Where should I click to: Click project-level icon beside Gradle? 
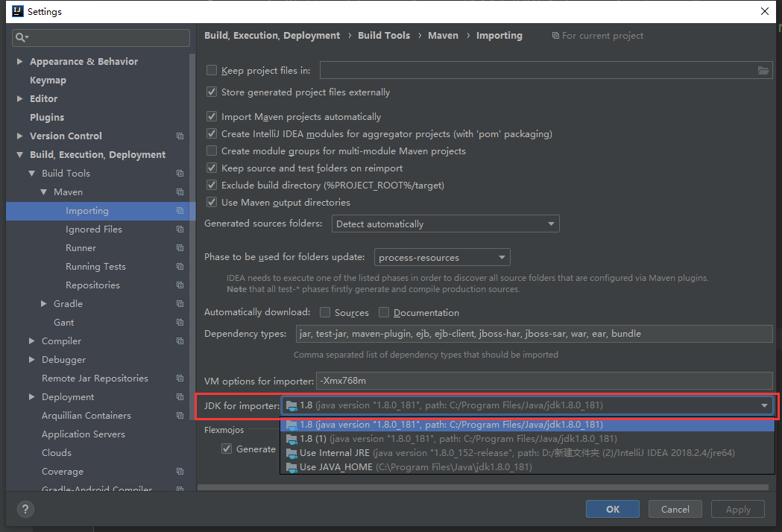click(180, 304)
